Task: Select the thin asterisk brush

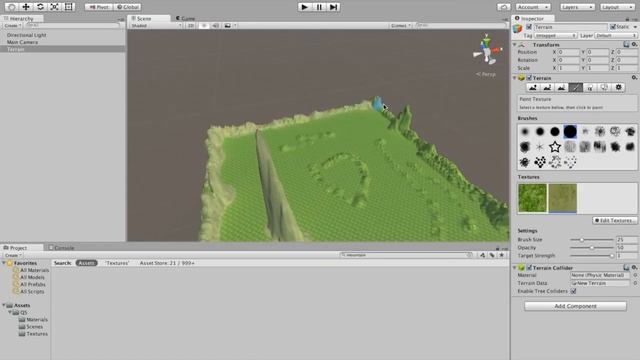Action: pos(540,147)
